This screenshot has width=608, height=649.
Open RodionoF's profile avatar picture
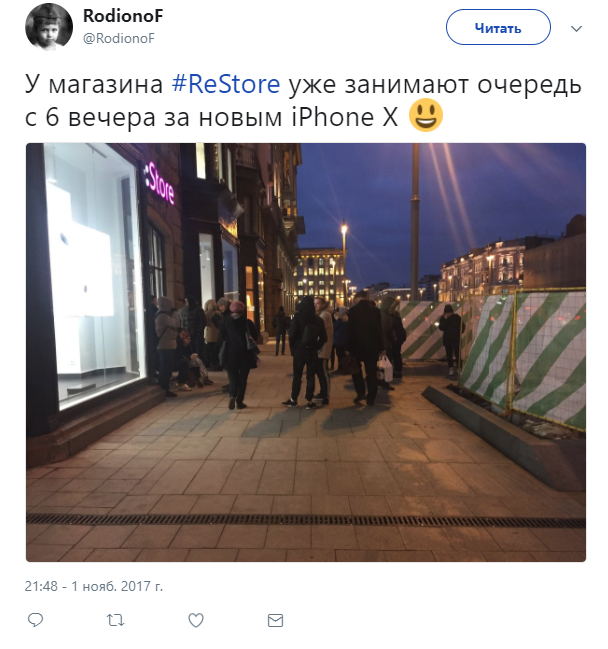coord(49,27)
